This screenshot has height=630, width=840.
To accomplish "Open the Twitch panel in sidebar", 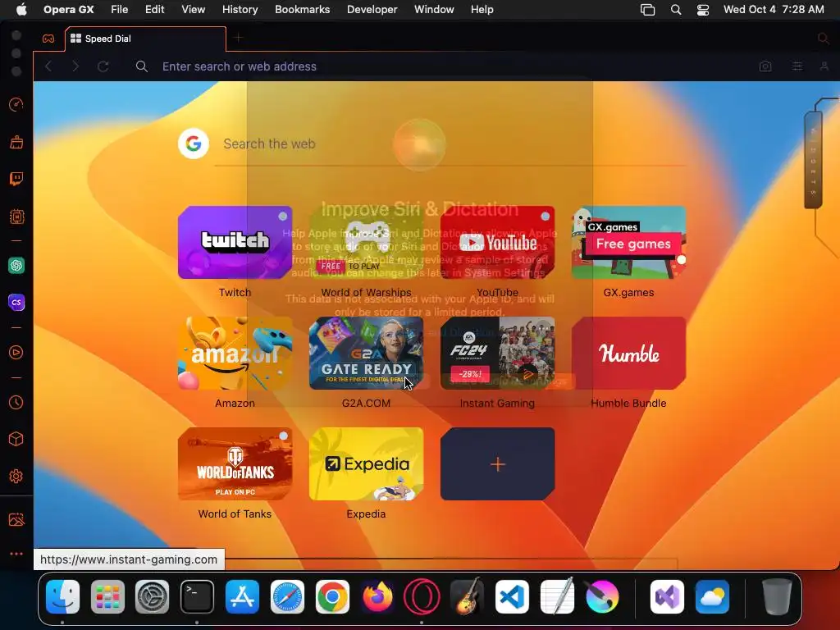I will click(x=16, y=179).
